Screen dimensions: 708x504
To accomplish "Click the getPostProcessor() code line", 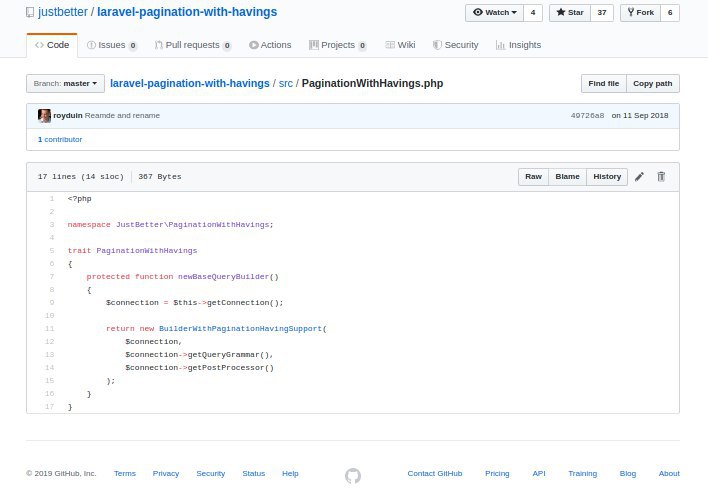I will point(200,368).
